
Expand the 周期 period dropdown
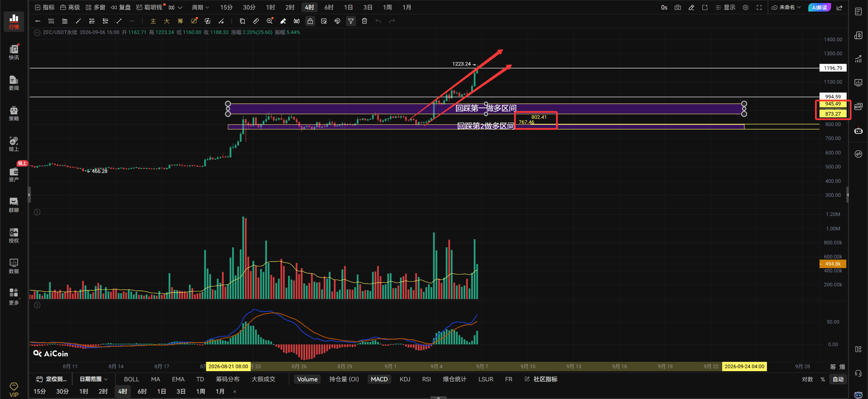[200, 7]
